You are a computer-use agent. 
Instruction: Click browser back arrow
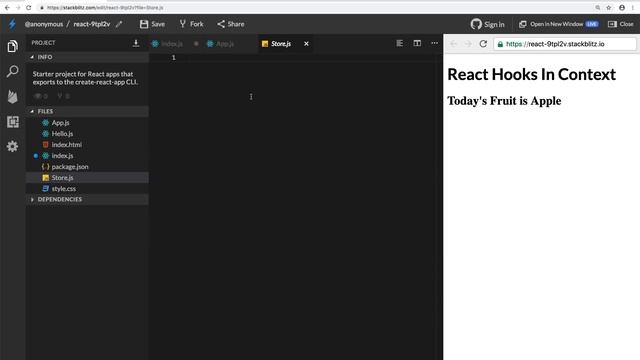point(7,8)
